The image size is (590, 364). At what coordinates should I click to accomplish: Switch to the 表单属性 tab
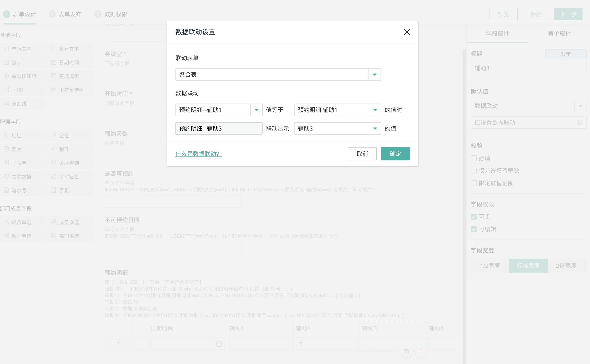559,34
